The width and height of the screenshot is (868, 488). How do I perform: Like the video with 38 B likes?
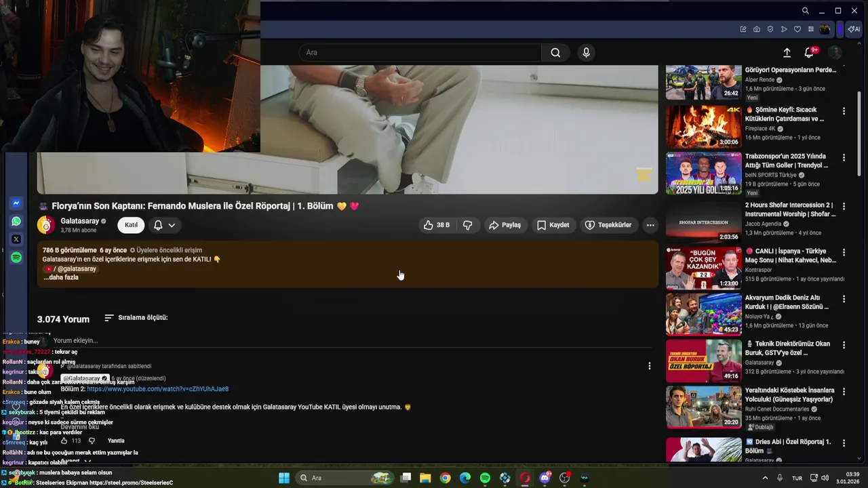(437, 225)
